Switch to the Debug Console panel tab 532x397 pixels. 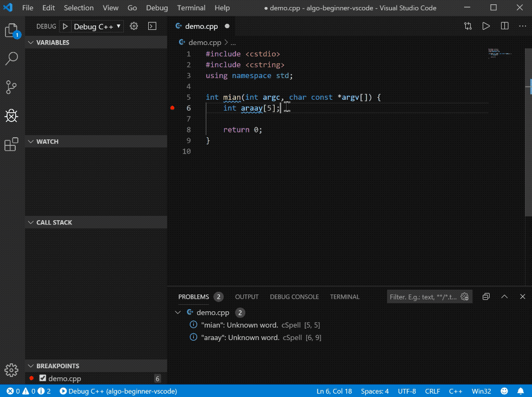point(294,297)
